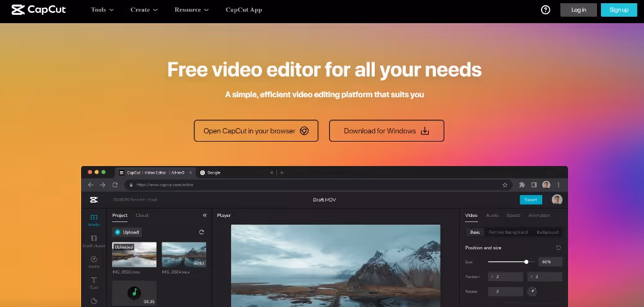Close the Google browser tab
The image size is (644, 307).
272,172
